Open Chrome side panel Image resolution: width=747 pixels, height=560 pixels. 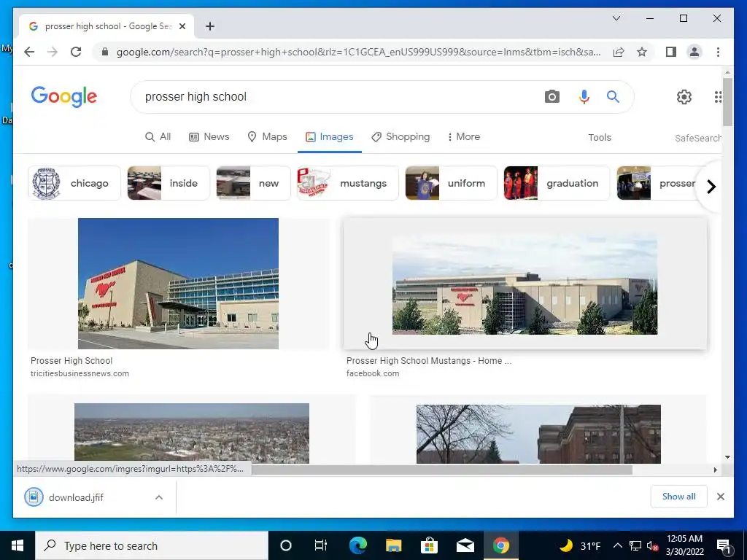[671, 52]
